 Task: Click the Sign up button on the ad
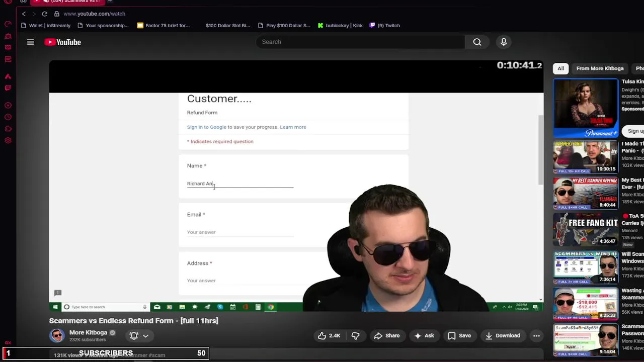(635, 131)
